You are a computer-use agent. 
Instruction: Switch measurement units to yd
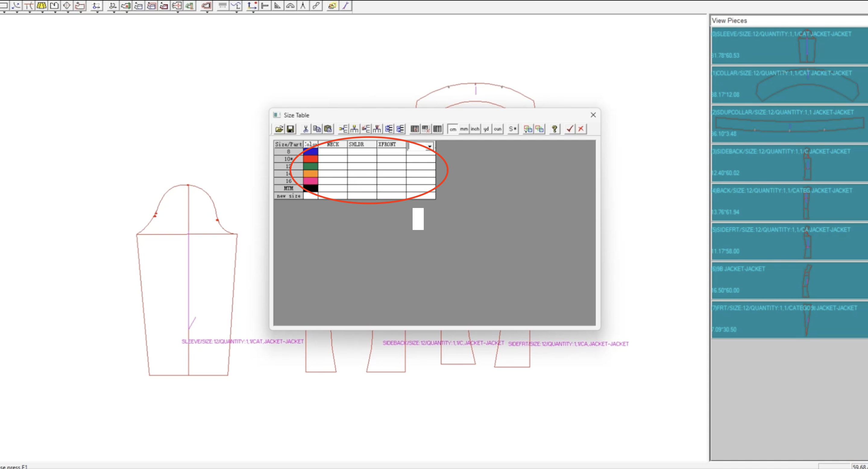tap(486, 129)
